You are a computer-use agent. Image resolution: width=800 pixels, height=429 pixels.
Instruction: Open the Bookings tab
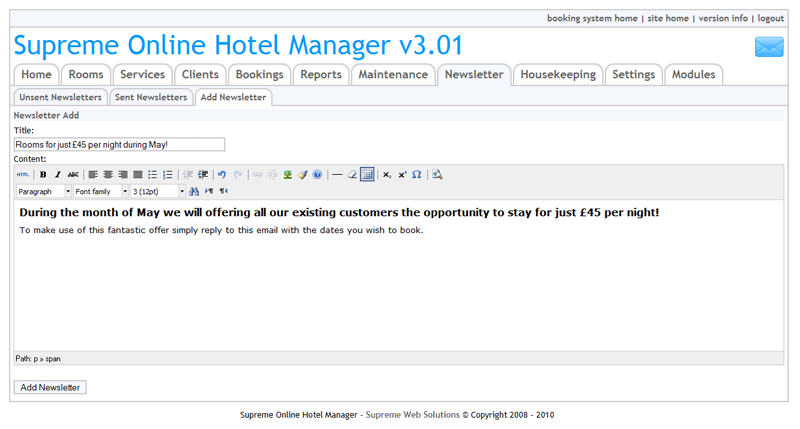coord(259,74)
